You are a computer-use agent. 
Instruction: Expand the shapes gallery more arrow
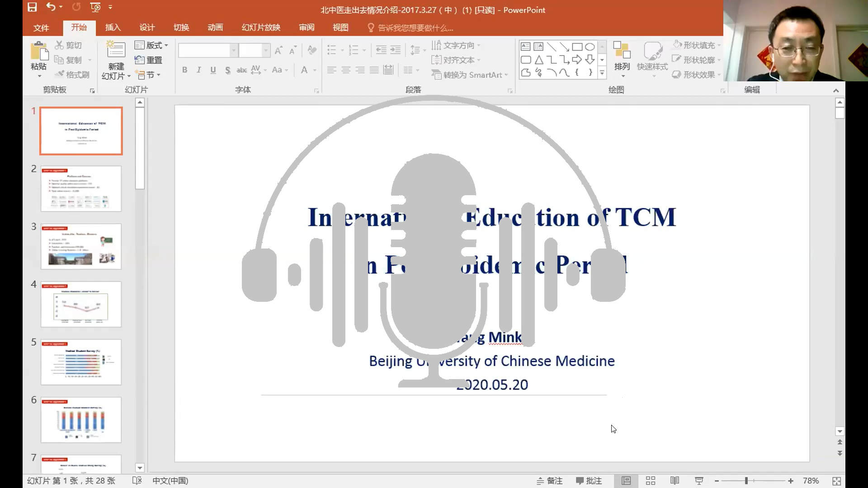pos(602,73)
